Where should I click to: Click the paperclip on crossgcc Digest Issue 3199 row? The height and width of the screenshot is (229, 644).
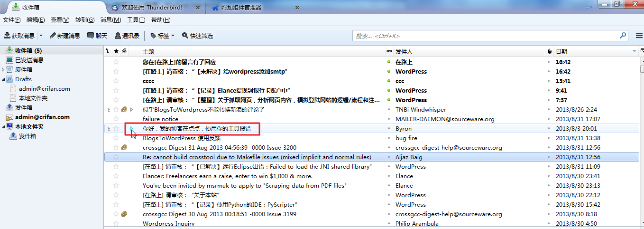pyautogui.click(x=124, y=214)
